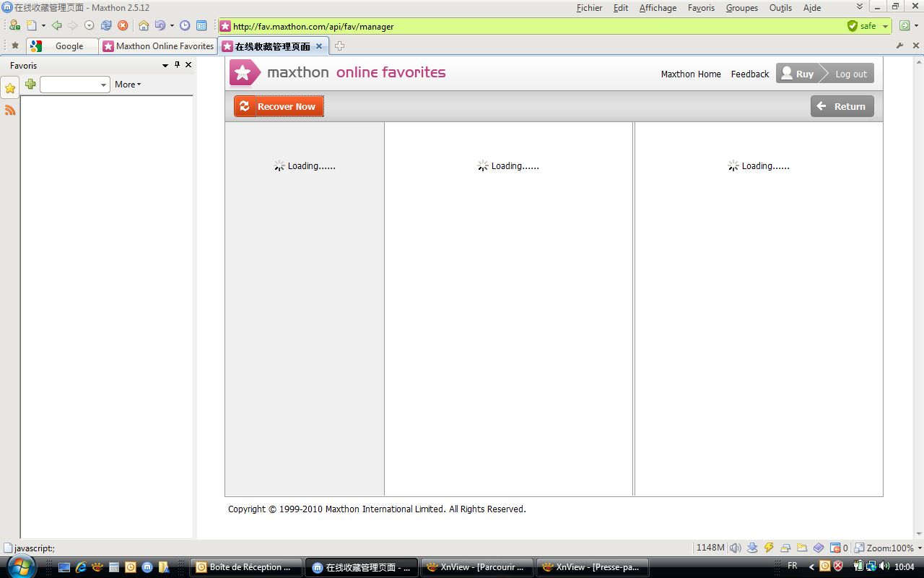Open the Fichier menu
The height and width of the screenshot is (578, 924).
(x=589, y=8)
